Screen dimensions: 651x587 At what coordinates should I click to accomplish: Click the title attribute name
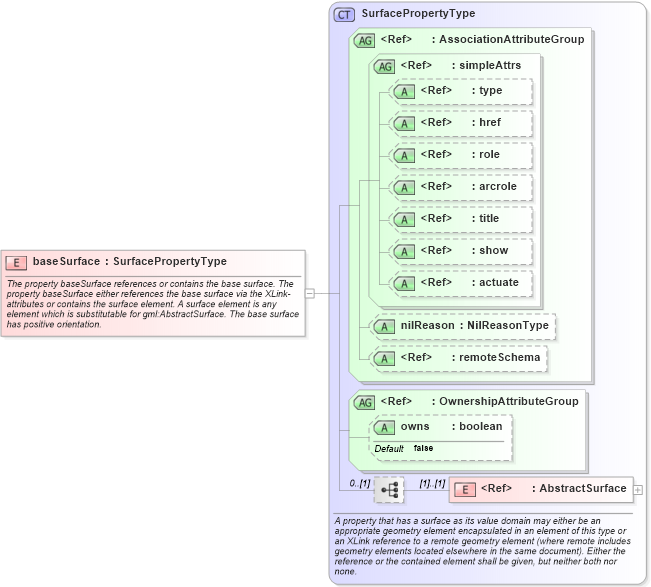point(489,218)
